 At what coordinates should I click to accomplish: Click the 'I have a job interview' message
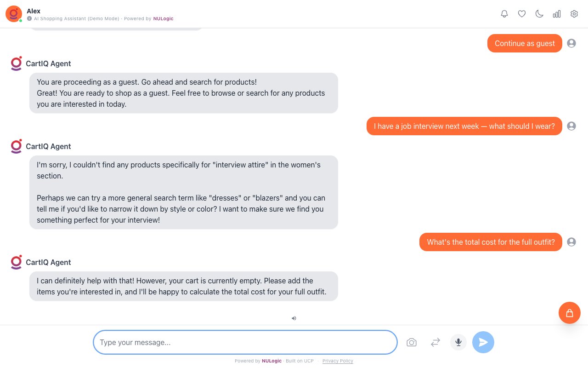tap(464, 126)
